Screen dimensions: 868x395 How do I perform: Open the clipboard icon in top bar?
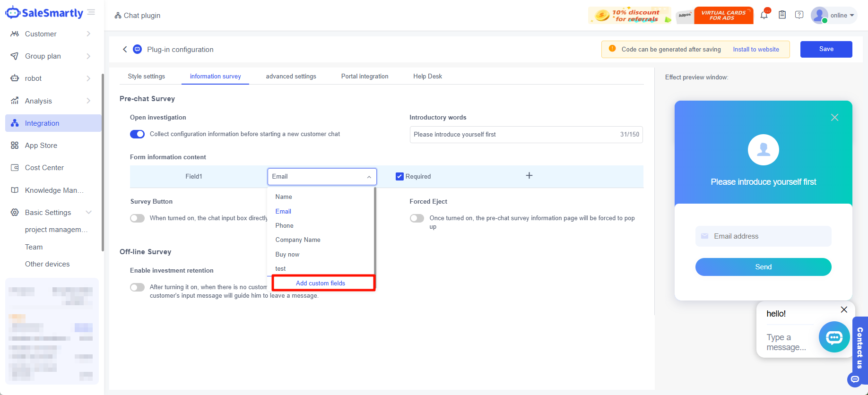(x=782, y=15)
